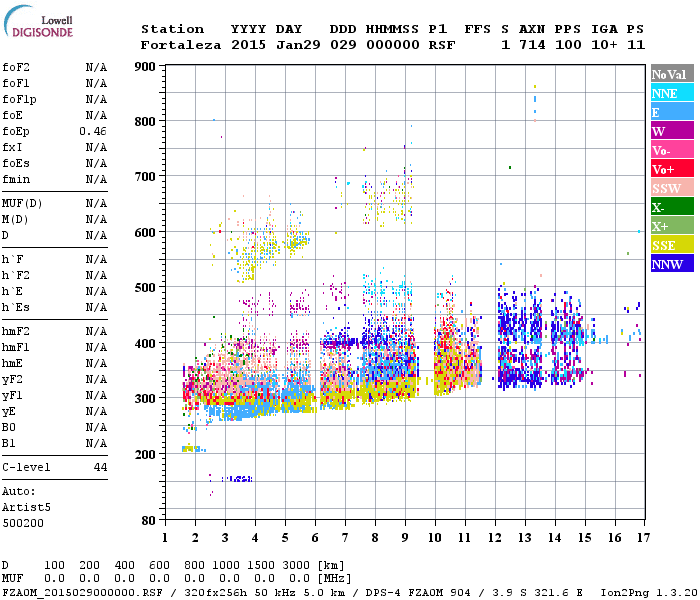
Task: Click the foE parameter label
Action: [x=12, y=115]
